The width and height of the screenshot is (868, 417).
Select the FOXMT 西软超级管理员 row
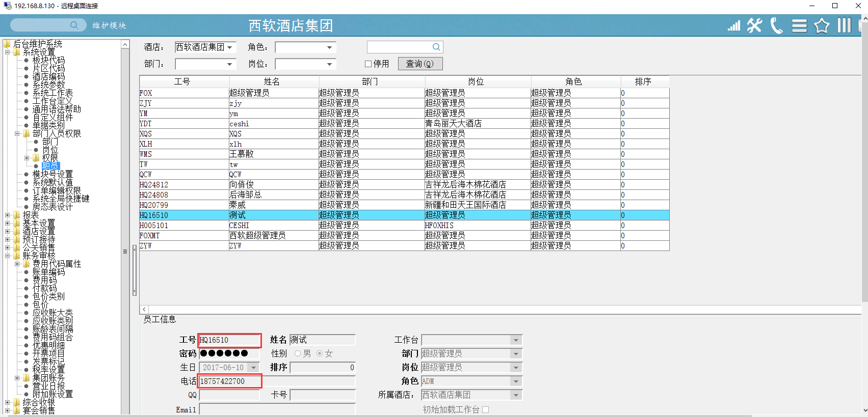click(x=404, y=235)
